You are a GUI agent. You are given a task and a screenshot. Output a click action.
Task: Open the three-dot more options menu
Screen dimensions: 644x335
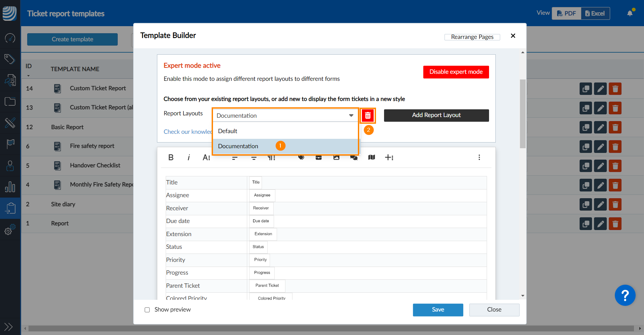[x=479, y=157]
